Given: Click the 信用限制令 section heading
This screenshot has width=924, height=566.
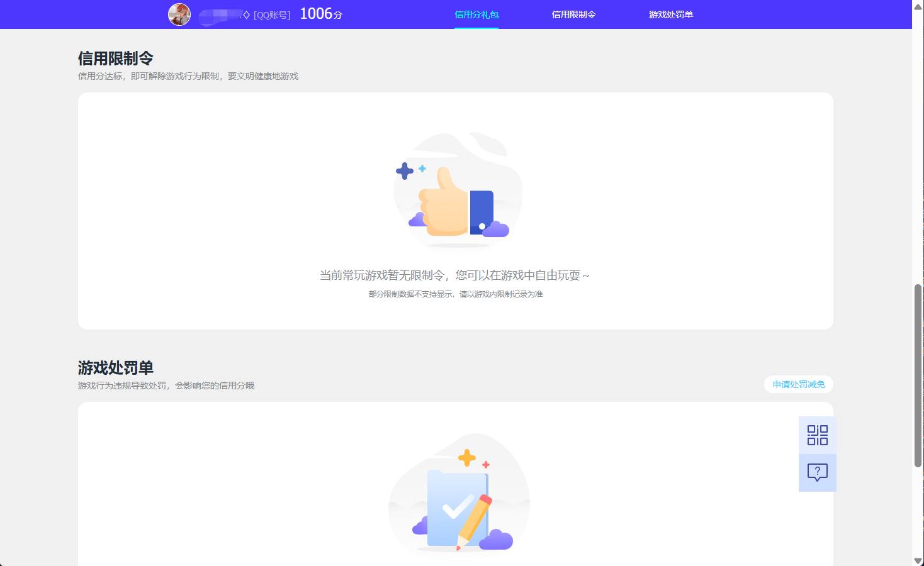Looking at the screenshot, I should coord(116,58).
